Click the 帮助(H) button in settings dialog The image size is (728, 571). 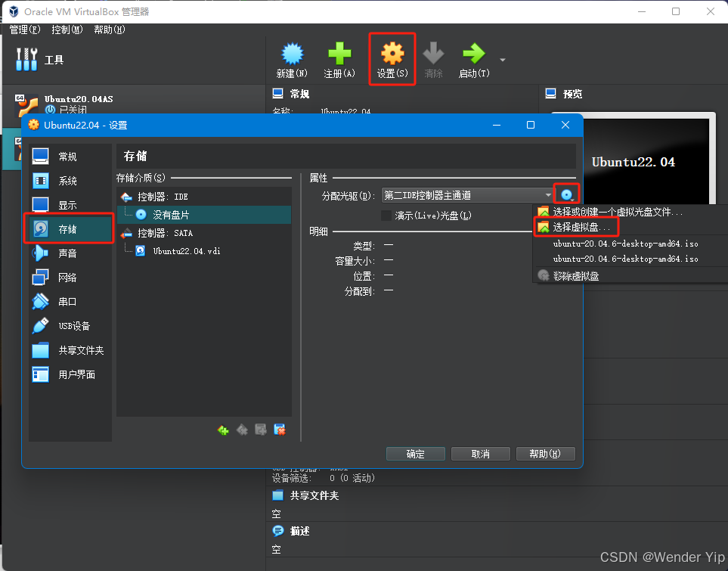[x=546, y=454]
